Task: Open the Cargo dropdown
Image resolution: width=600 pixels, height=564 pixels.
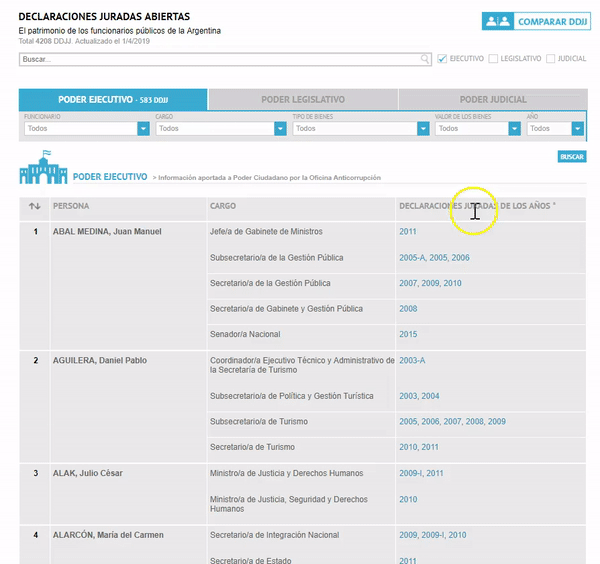Action: click(x=221, y=129)
